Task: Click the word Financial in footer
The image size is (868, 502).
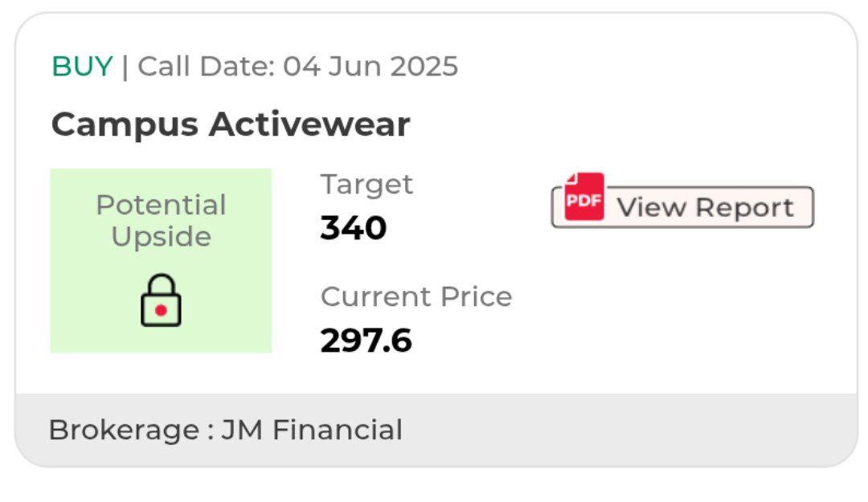Action: pos(338,430)
